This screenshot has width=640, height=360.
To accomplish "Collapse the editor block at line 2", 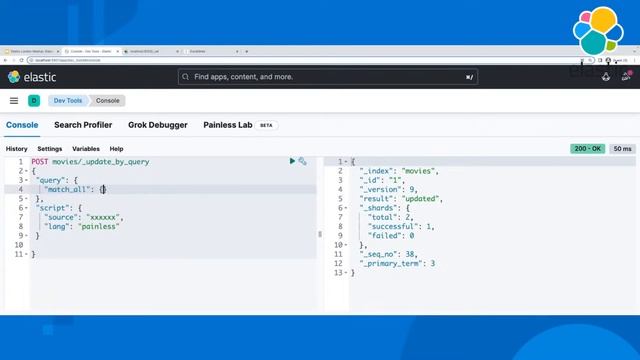I will pyautogui.click(x=27, y=171).
